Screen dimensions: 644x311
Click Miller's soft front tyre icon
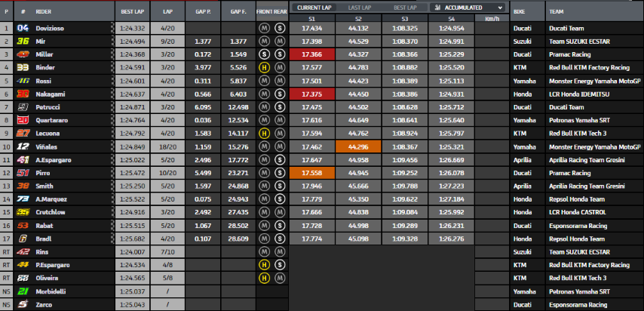coord(264,54)
